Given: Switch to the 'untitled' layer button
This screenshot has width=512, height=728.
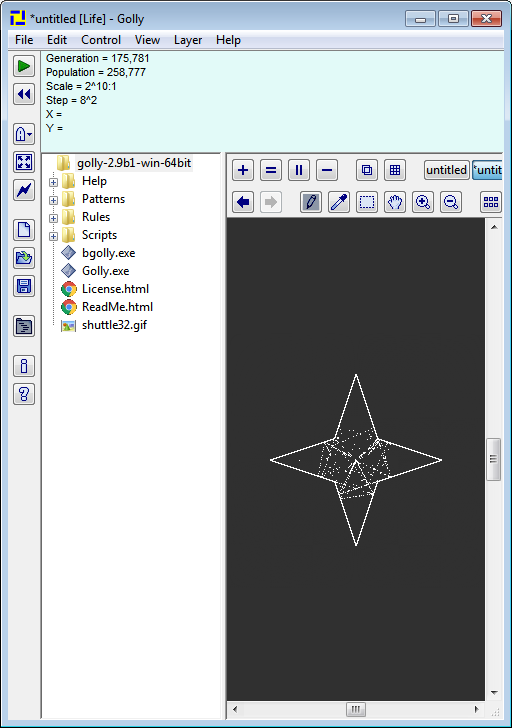Looking at the screenshot, I should pyautogui.click(x=446, y=170).
